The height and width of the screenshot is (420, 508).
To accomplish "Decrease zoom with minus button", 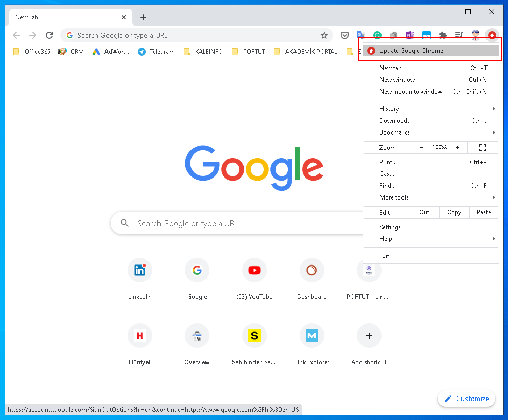I will [x=421, y=147].
